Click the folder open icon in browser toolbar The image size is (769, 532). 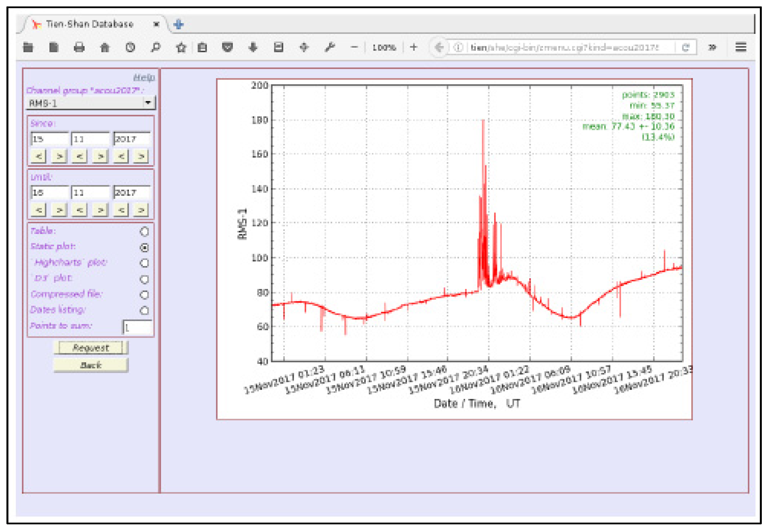28,47
